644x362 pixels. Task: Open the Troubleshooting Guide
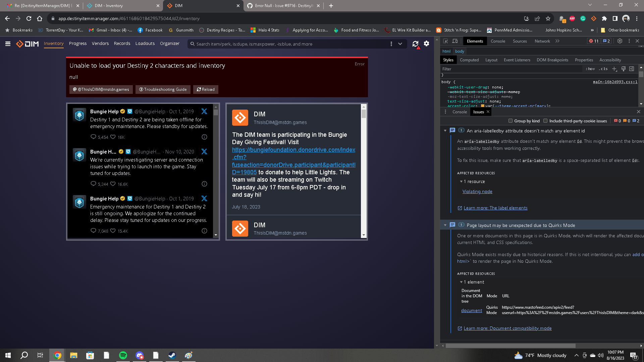click(x=163, y=89)
